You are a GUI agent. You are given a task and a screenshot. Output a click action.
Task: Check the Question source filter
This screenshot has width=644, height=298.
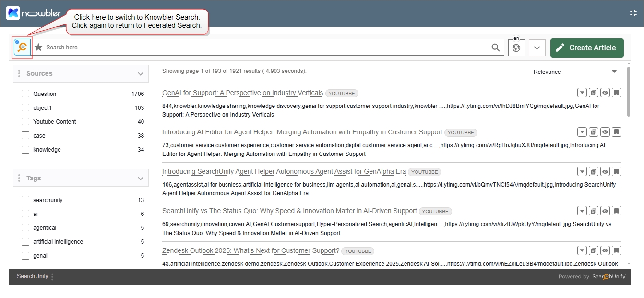pos(25,94)
